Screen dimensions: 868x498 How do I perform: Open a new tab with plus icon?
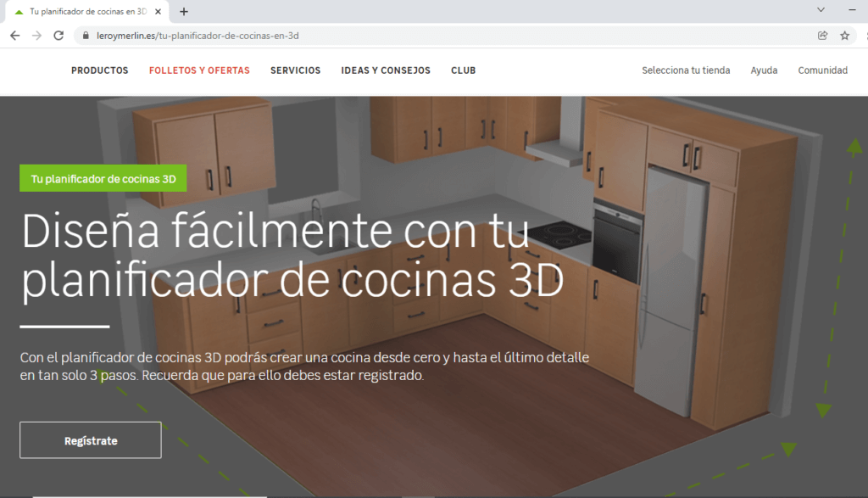pyautogui.click(x=184, y=12)
